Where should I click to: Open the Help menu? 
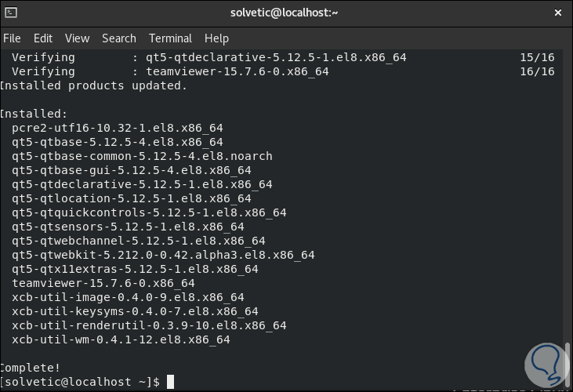[216, 38]
